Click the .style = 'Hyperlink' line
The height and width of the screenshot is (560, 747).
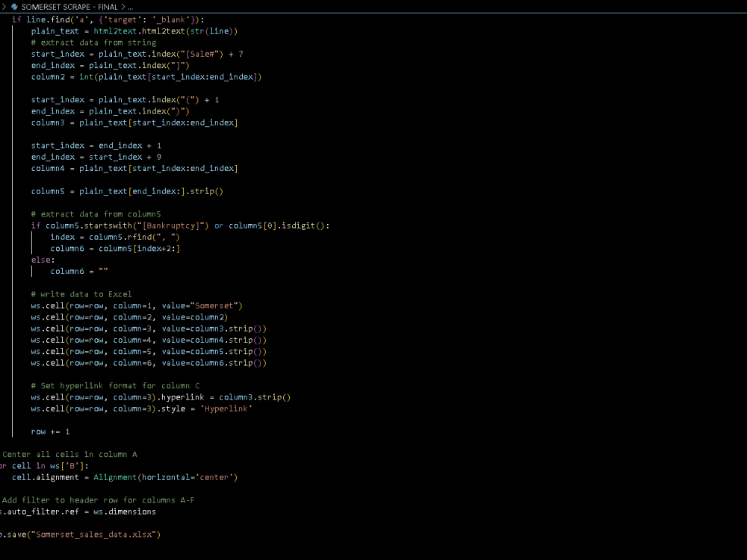tap(141, 408)
